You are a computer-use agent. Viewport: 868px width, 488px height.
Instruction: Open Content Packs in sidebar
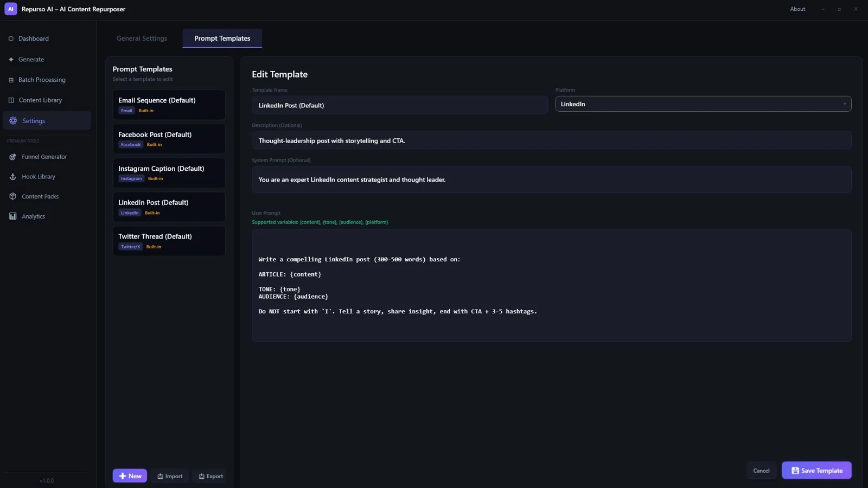coord(47,196)
